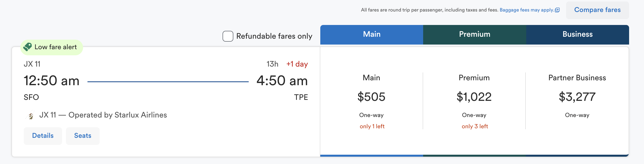The height and width of the screenshot is (164, 644).
Task: Click the 4:50 am arrival time
Action: tap(282, 81)
